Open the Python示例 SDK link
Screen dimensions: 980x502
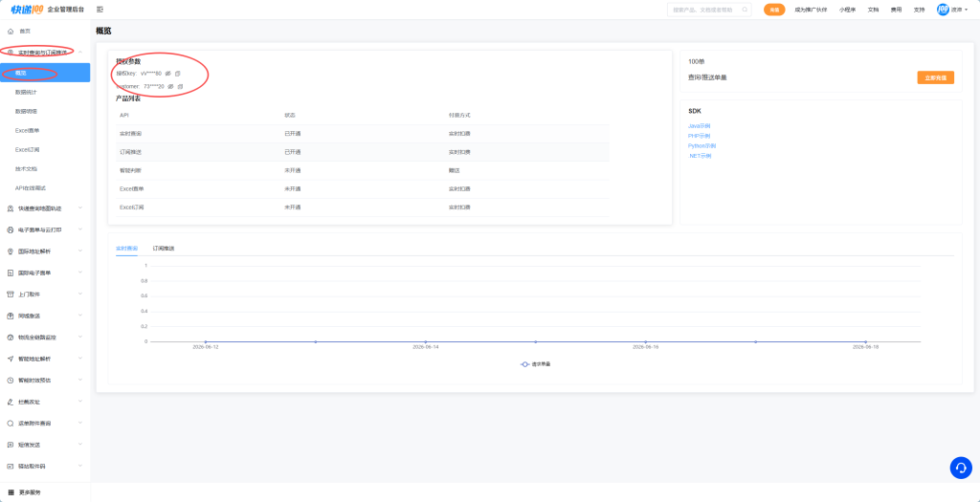(702, 145)
